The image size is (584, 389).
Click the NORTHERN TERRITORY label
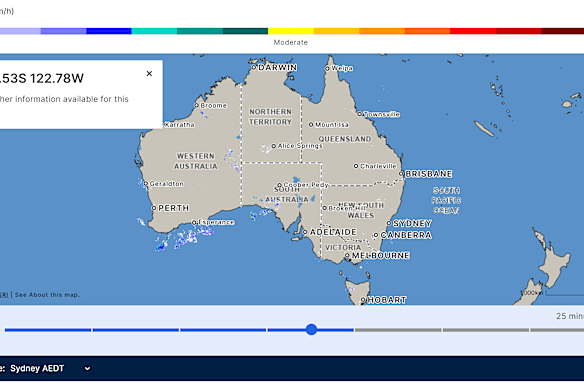(270, 117)
